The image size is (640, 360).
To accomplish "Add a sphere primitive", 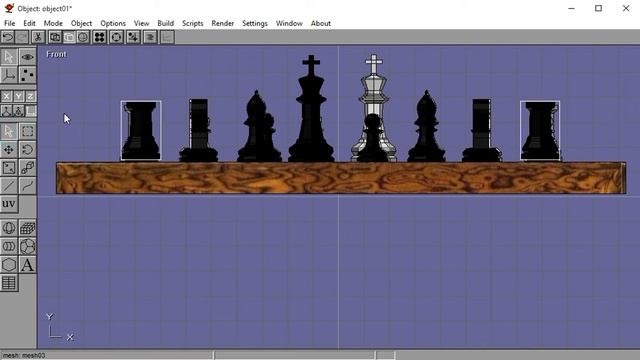I will coord(9,228).
